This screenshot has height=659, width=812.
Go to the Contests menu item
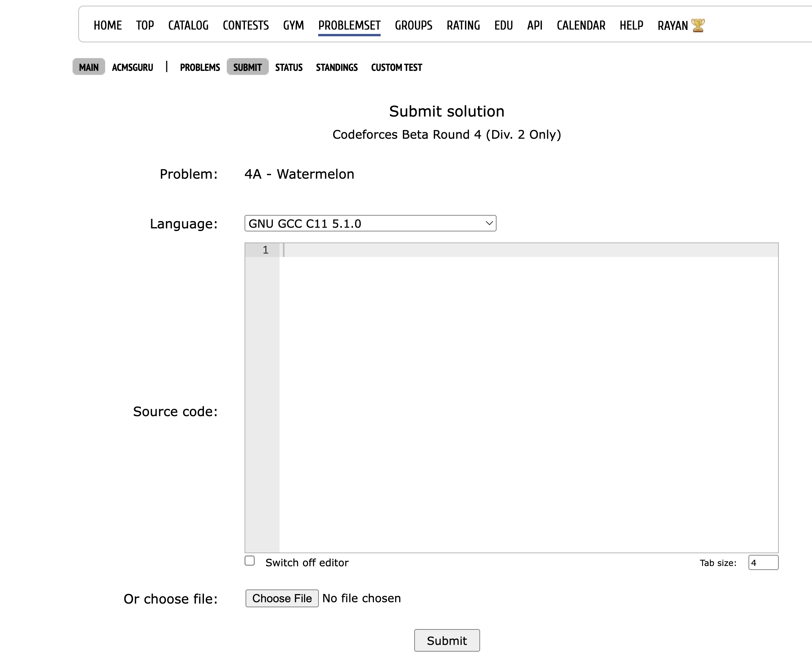[x=246, y=26]
